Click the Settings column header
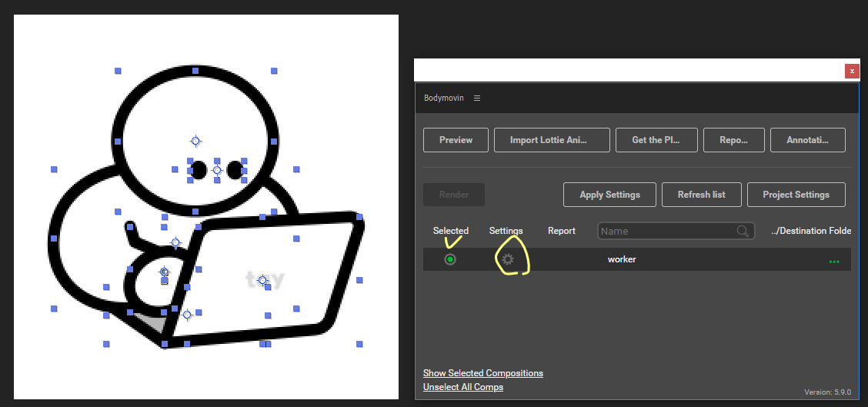This screenshot has height=407, width=868. tap(506, 231)
